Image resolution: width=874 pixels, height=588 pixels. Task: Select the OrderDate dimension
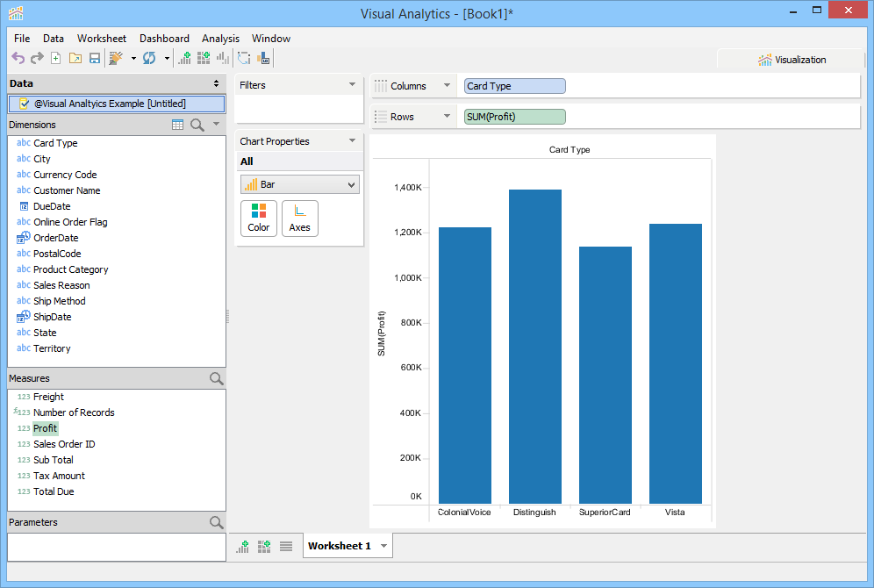click(56, 238)
